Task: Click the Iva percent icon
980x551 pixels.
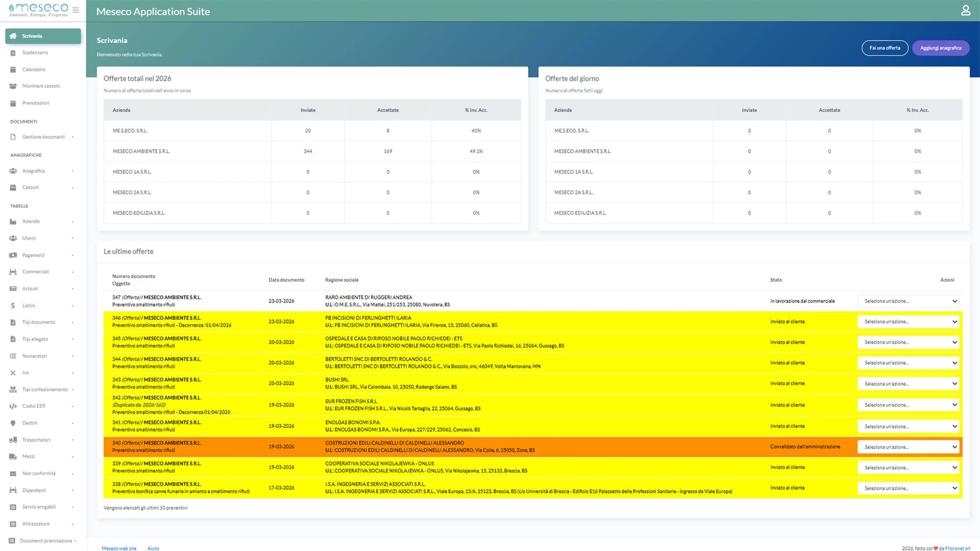Action: tap(13, 373)
